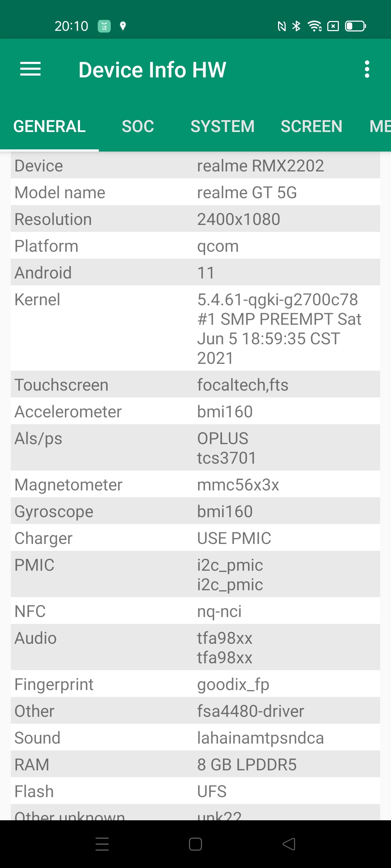The width and height of the screenshot is (391, 868).
Task: Tap the battery indicator icon
Action: pyautogui.click(x=355, y=26)
